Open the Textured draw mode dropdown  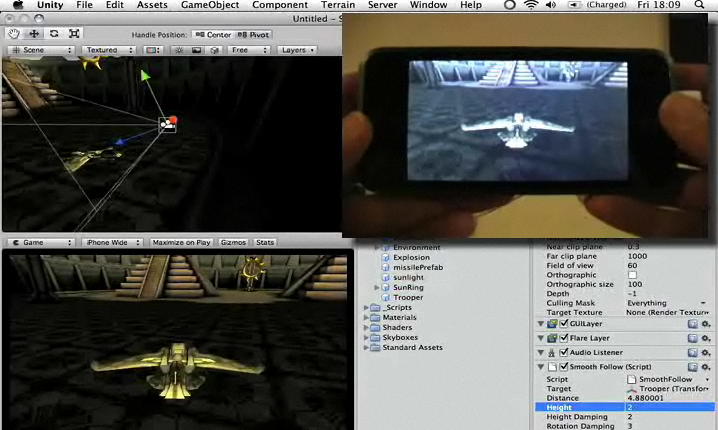pyautogui.click(x=109, y=50)
